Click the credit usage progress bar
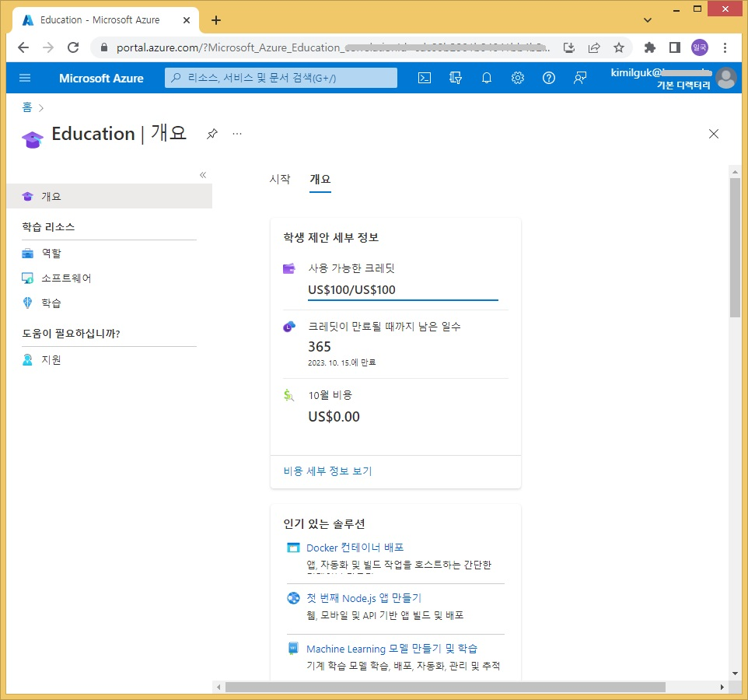 coord(403,300)
